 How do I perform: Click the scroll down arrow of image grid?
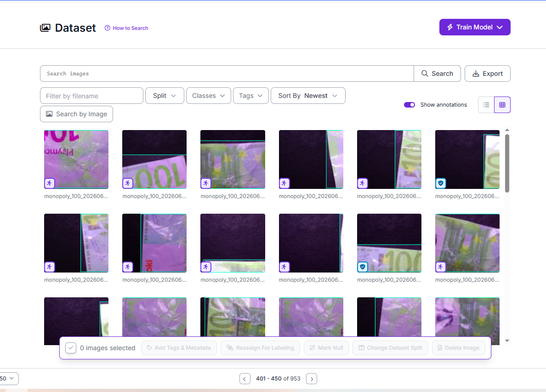(507, 341)
